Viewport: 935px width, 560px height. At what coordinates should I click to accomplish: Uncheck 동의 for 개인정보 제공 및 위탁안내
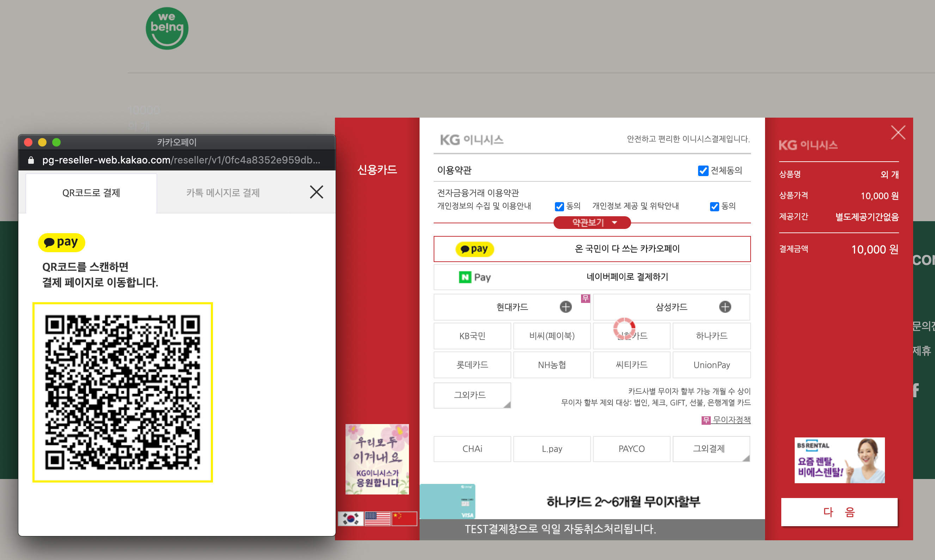tap(714, 206)
